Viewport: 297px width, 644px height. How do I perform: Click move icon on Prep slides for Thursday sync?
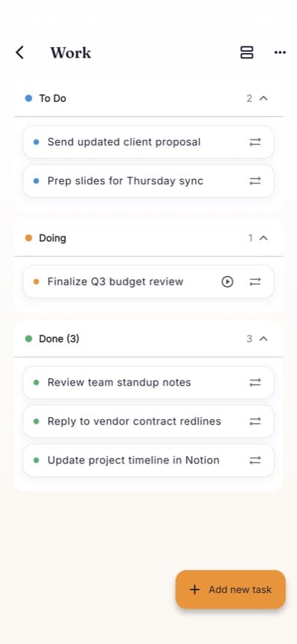255,181
